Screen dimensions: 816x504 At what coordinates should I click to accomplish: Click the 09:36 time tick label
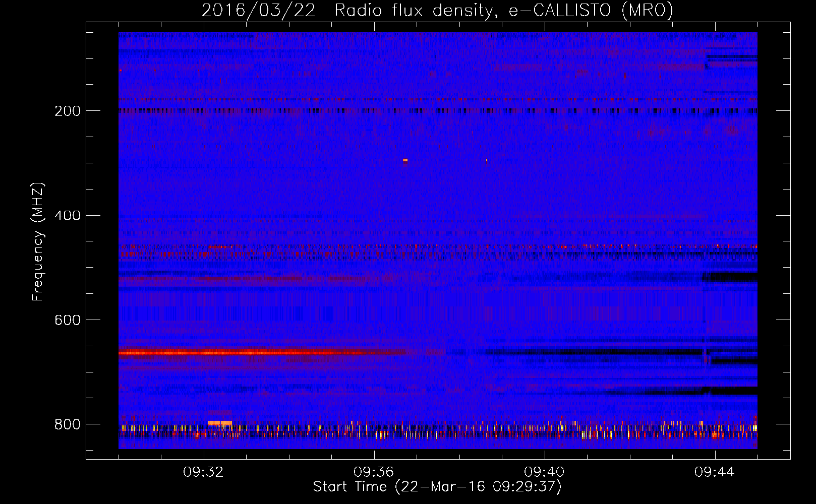pos(374,472)
